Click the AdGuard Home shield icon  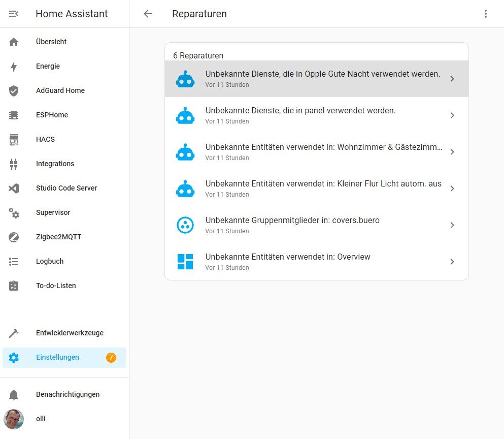[x=15, y=90]
